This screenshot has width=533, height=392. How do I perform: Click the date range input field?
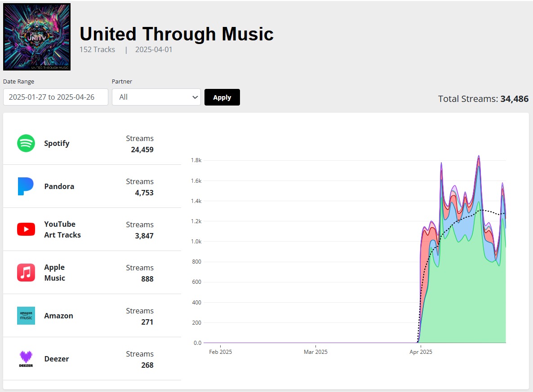point(56,97)
